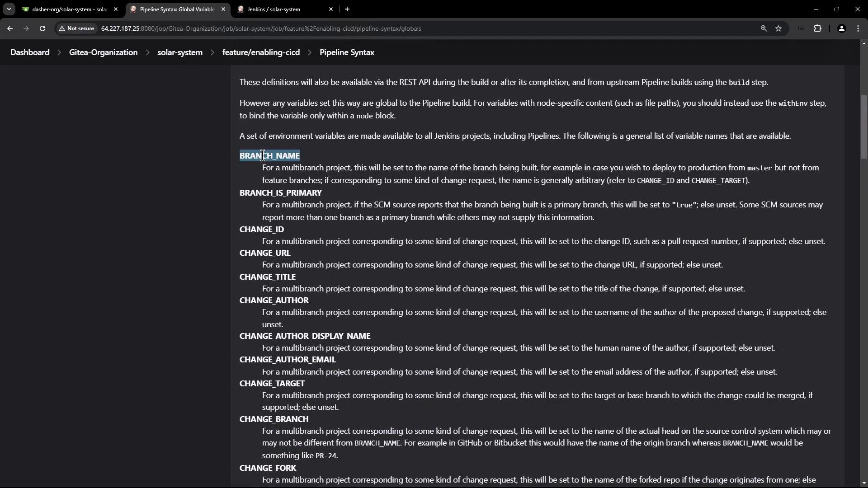Open Gitea-Organization breadcrumb link

click(103, 52)
